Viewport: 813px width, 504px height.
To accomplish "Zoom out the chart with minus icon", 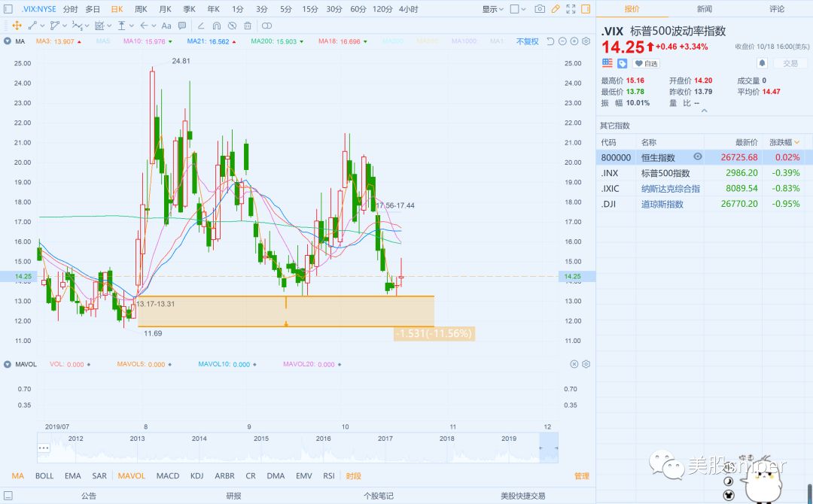I will click(562, 41).
